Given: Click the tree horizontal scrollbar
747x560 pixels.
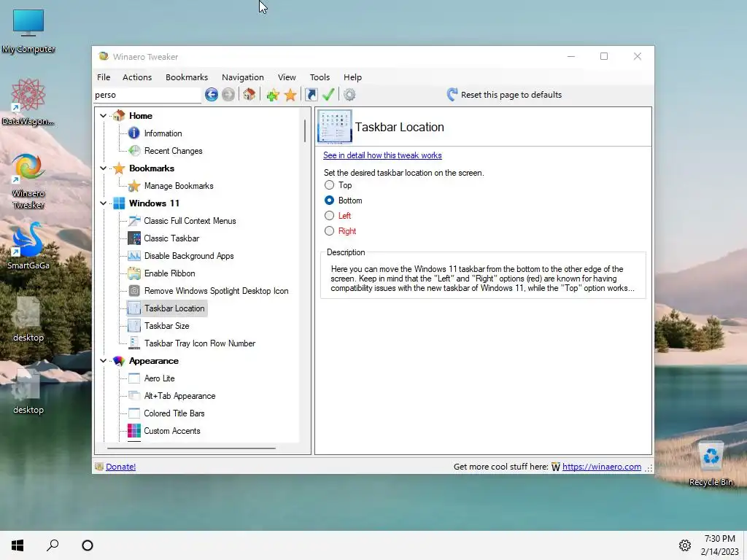Looking at the screenshot, I should click(x=191, y=448).
